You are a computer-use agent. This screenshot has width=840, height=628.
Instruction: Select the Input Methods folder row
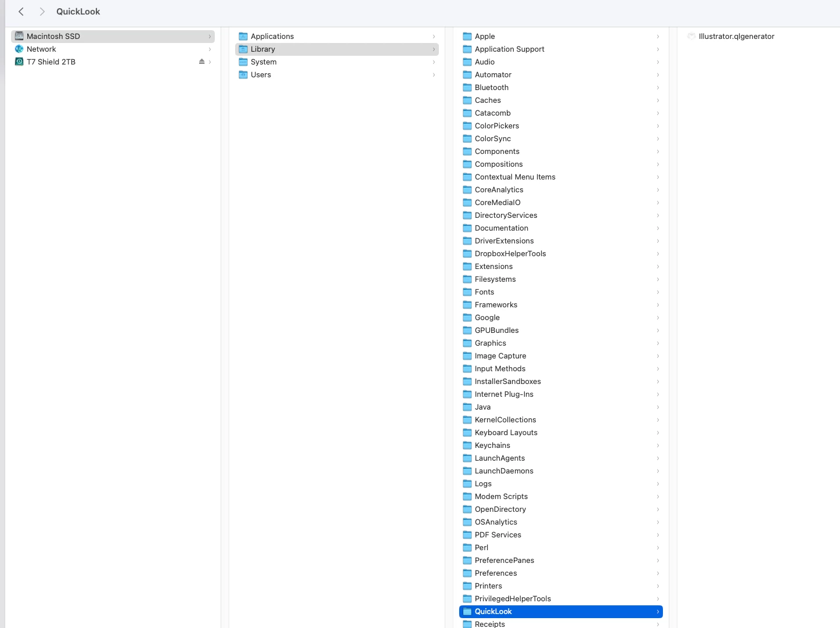(561, 368)
